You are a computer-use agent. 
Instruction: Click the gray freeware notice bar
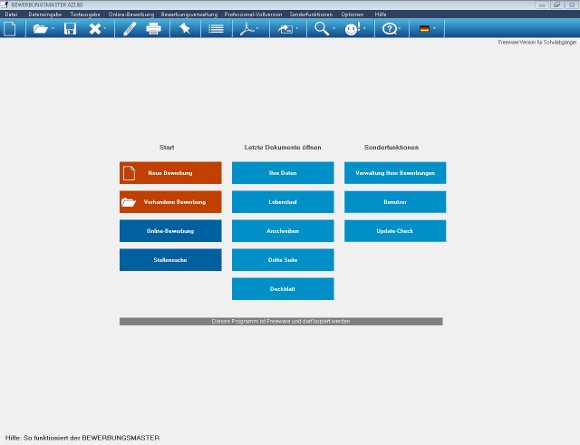(281, 321)
